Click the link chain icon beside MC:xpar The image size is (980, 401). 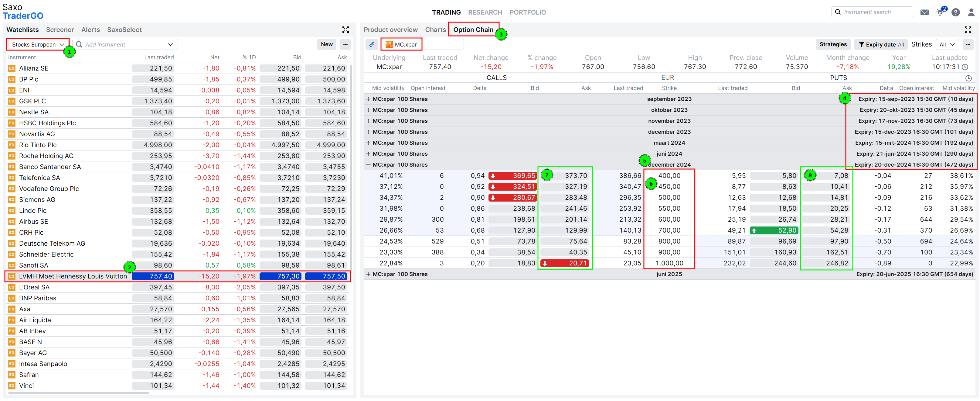(x=372, y=45)
